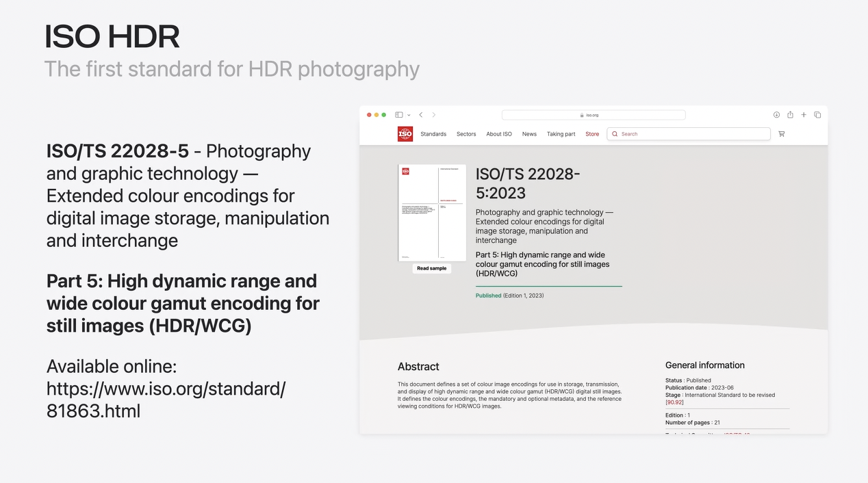Open the shopping cart icon
The image size is (868, 483).
[x=781, y=134]
